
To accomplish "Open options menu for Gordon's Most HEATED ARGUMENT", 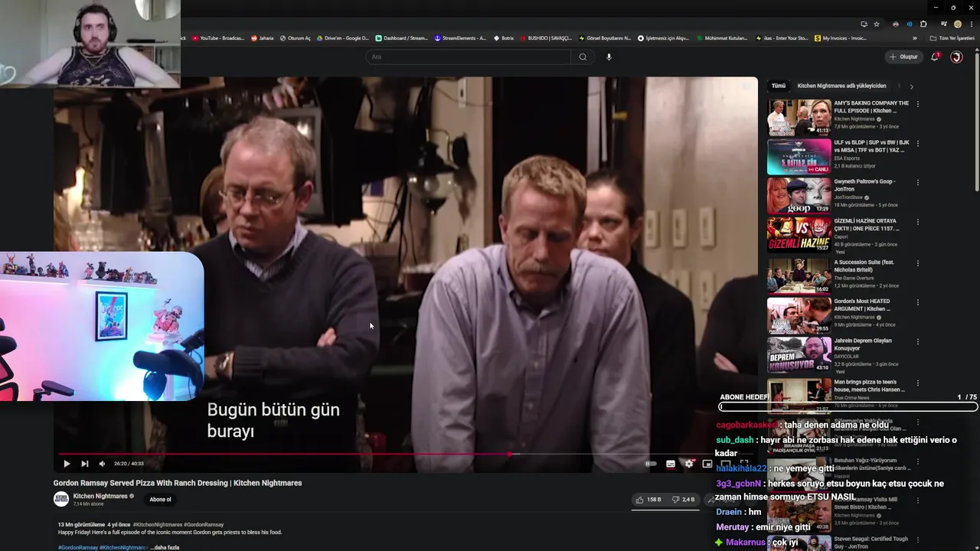I will (918, 302).
